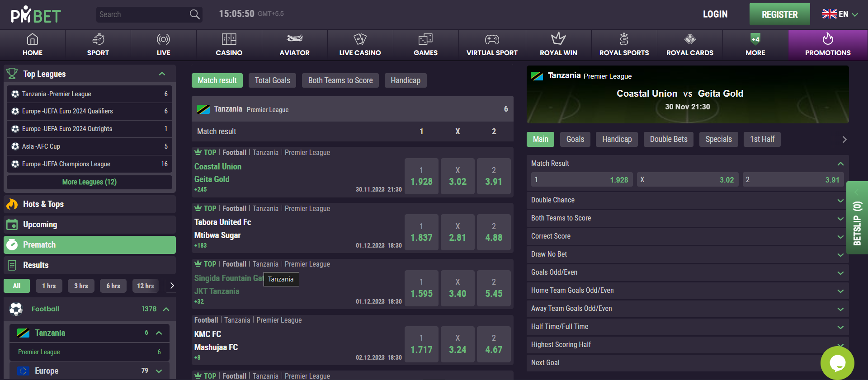Expand the Draw No Bet market
868x380 pixels.
pyautogui.click(x=688, y=254)
